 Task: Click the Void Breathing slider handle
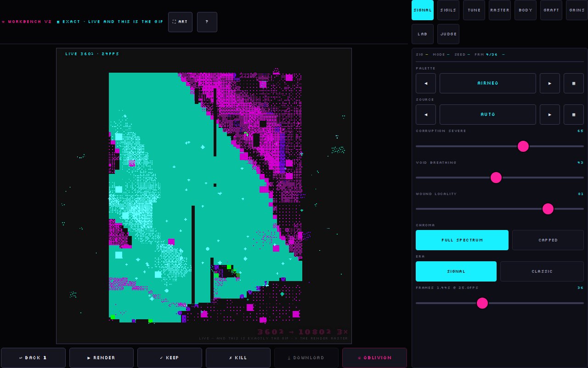coord(496,178)
